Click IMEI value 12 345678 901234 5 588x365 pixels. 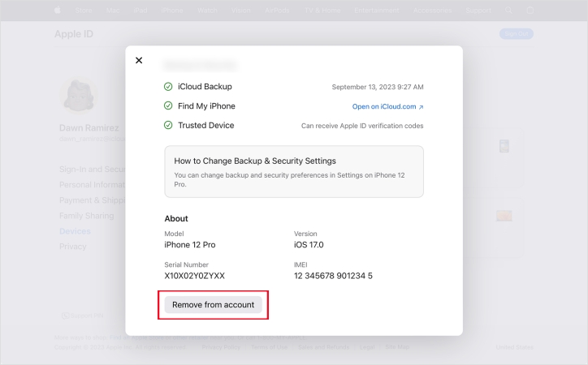(x=333, y=276)
